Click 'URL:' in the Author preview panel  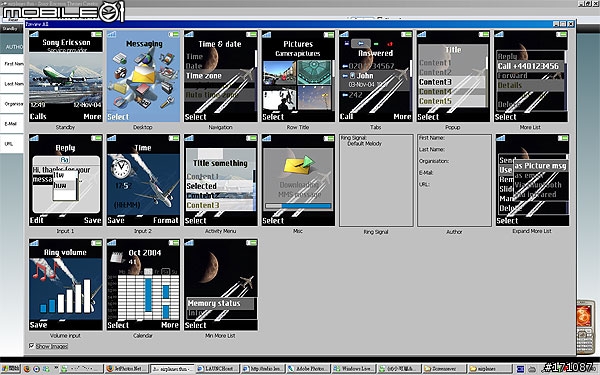point(424,184)
